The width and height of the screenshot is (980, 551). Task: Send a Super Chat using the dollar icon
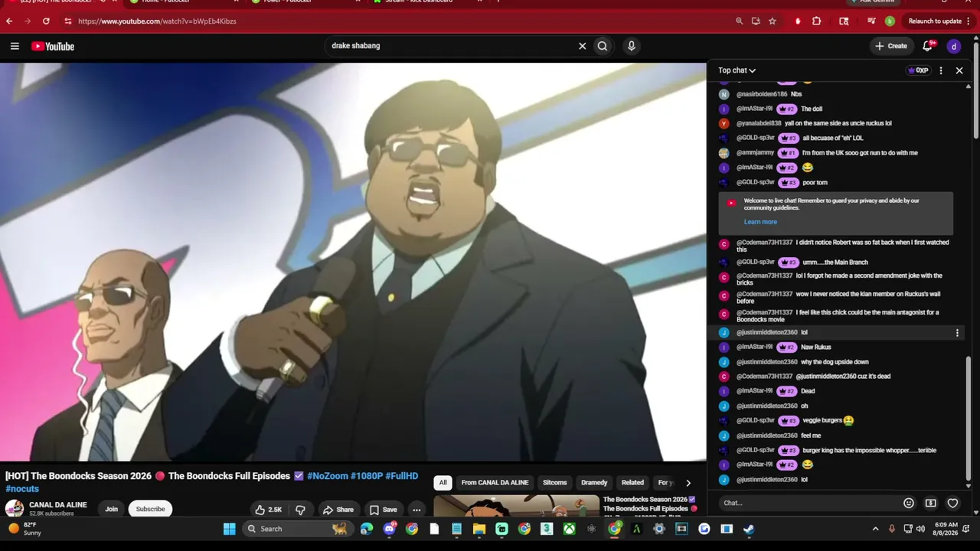[931, 503]
